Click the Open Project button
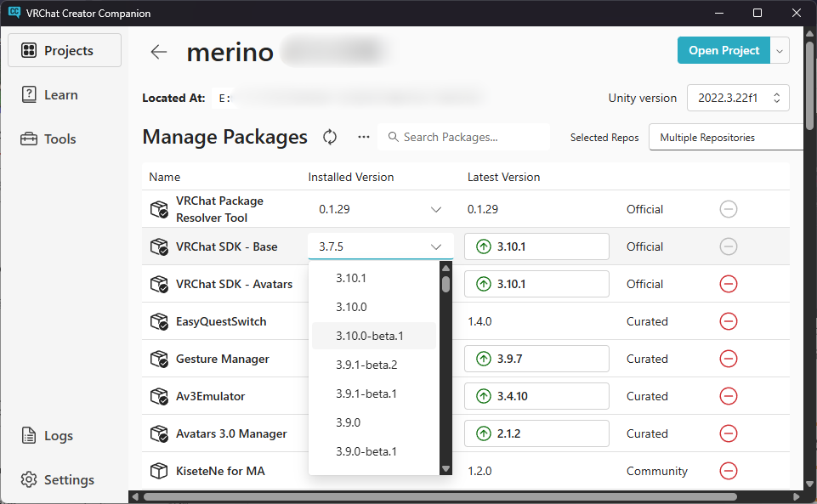 723,50
